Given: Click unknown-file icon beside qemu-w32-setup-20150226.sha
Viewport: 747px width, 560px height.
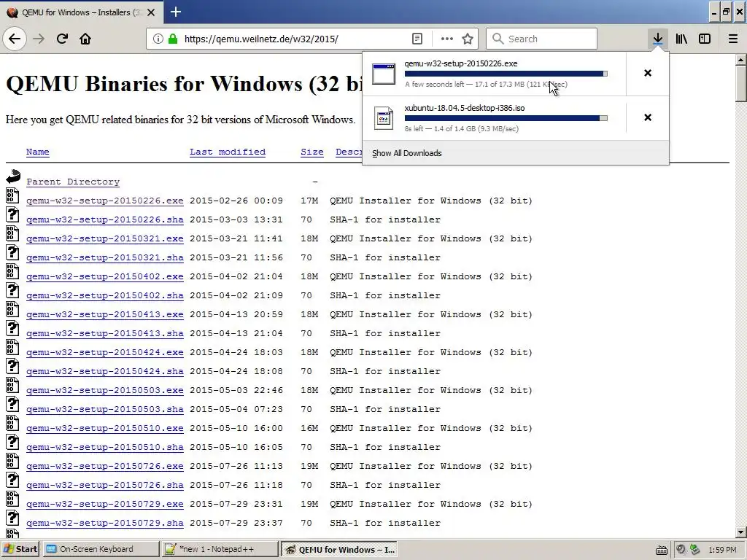Looking at the screenshot, I should pos(12,214).
